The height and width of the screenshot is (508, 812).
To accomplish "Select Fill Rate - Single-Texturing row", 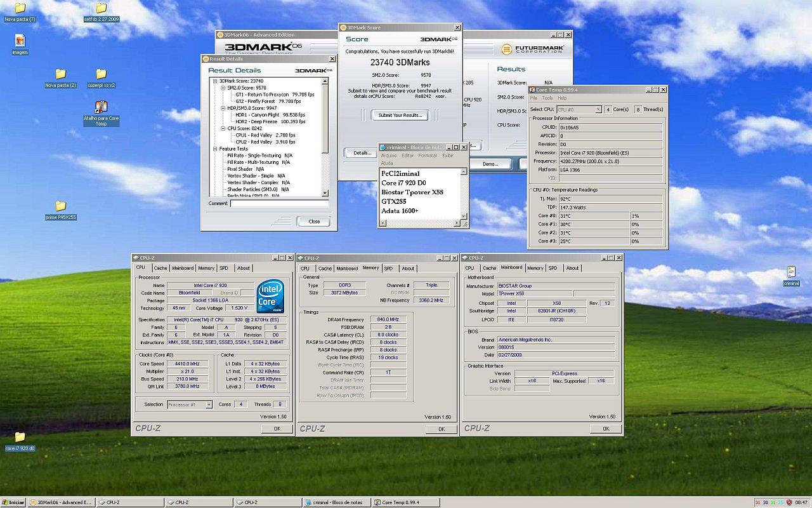I will click(260, 156).
